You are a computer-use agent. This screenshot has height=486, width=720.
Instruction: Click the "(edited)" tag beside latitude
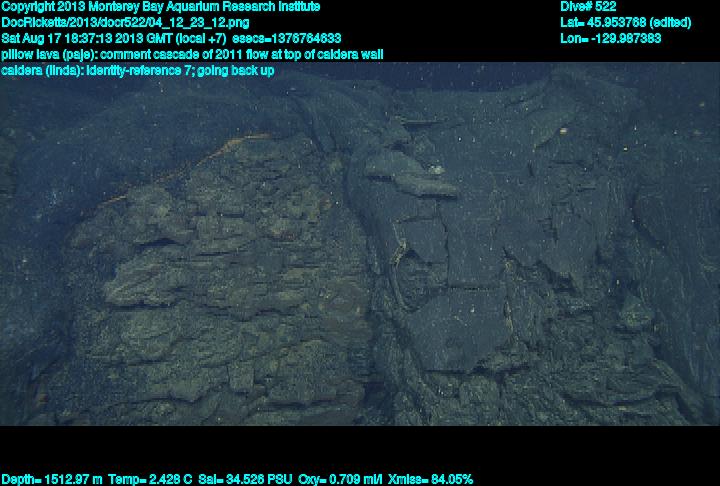(x=663, y=22)
